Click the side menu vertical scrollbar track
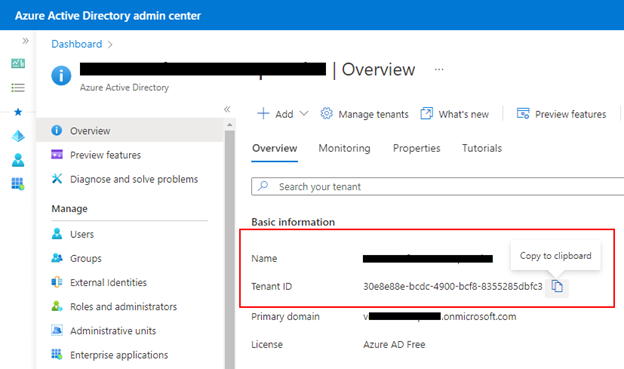The width and height of the screenshot is (624, 369). [x=230, y=249]
